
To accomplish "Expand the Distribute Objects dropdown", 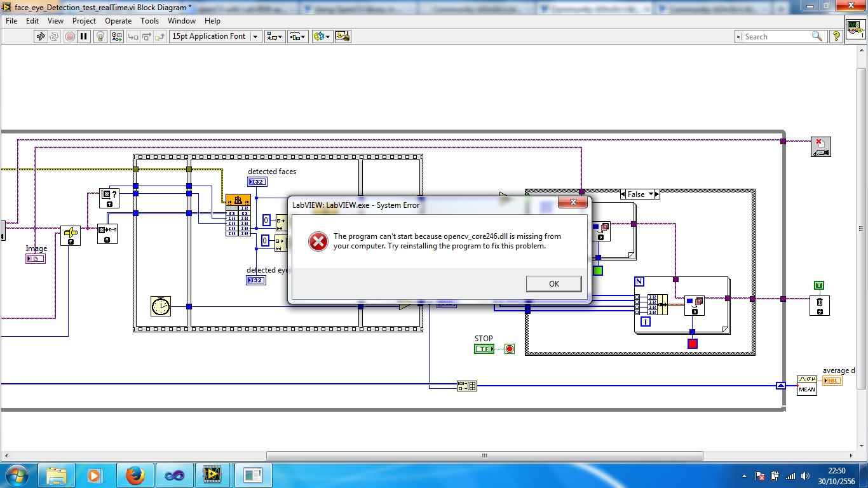I will [298, 36].
